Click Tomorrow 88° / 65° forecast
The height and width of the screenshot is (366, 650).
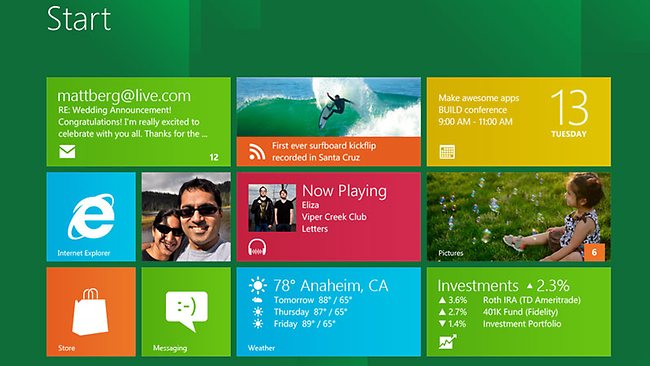[x=313, y=300]
